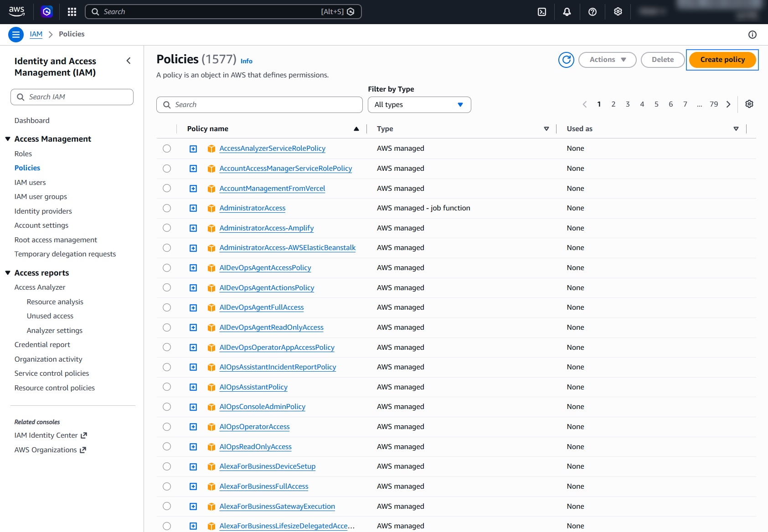The width and height of the screenshot is (768, 532).
Task: Select the AIDevOpsAgentFullAccess radio button
Action: 167,307
